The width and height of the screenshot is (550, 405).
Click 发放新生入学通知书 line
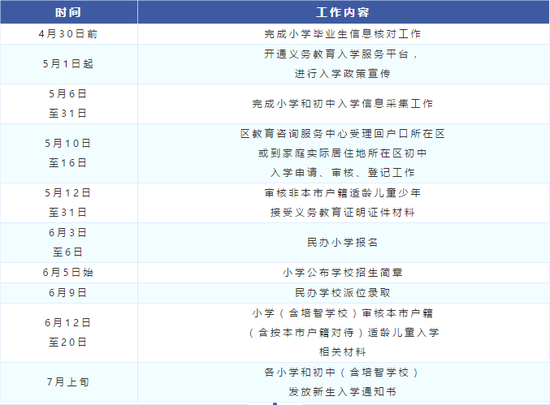click(343, 392)
